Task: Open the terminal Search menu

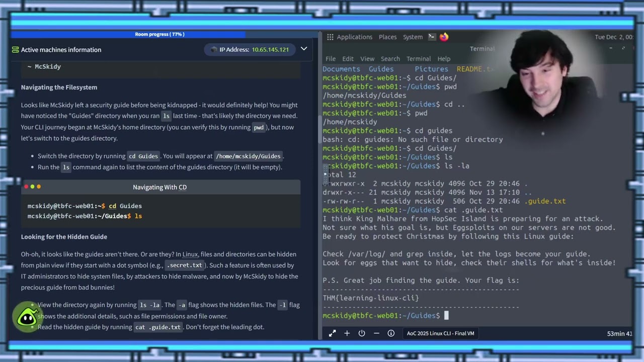Action: point(390,59)
